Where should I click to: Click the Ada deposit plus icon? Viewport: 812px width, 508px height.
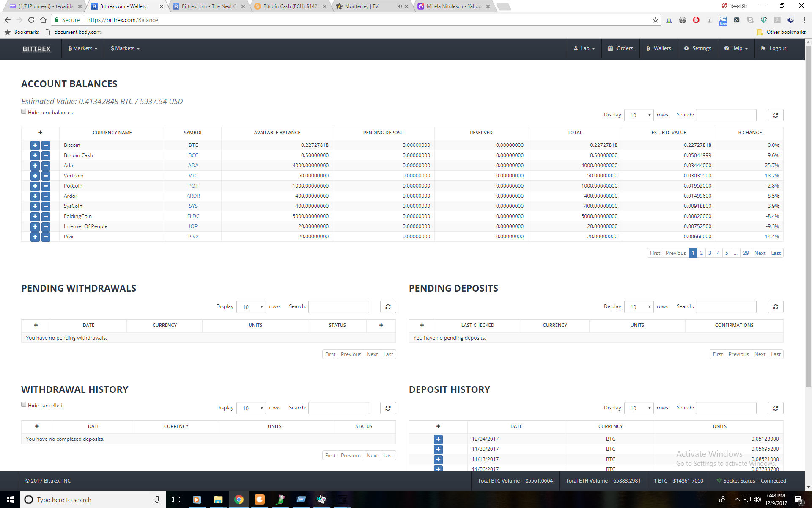pos(35,166)
